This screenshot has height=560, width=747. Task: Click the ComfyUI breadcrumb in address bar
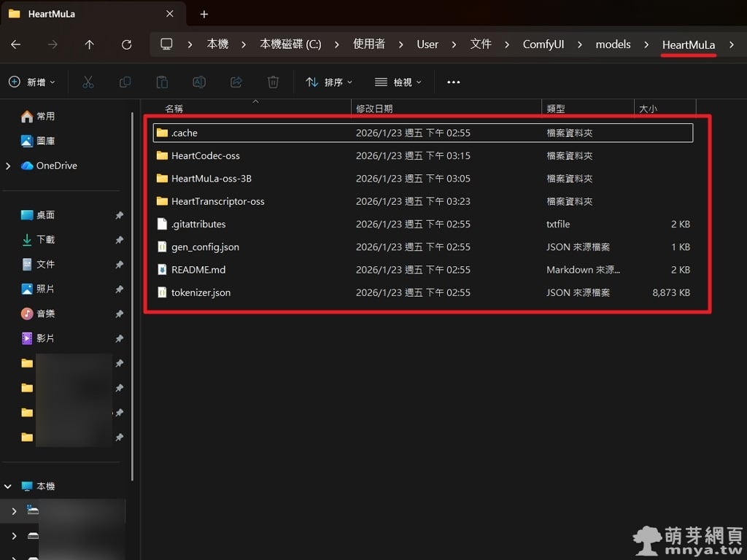tap(543, 44)
